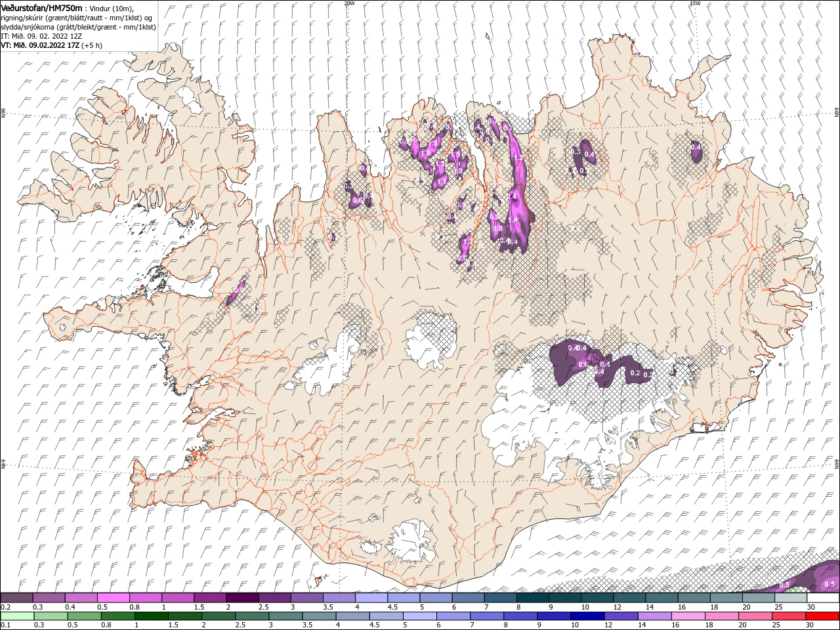Click the palest green rain legend swatch at 0.1
Screen dimensions: 840x630
point(16,616)
